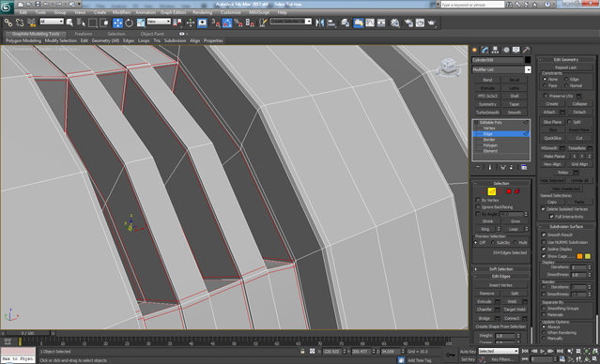Switch to Vertex sub-object selection icon

(x=484, y=191)
